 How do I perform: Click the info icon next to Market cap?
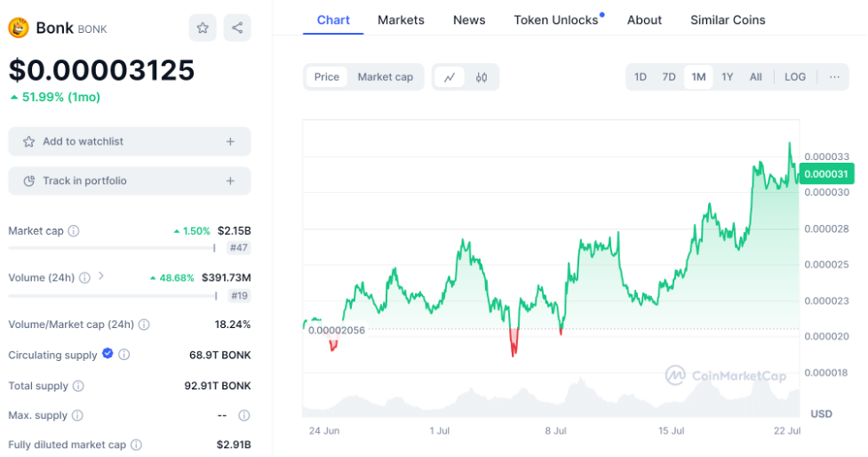coord(74,231)
